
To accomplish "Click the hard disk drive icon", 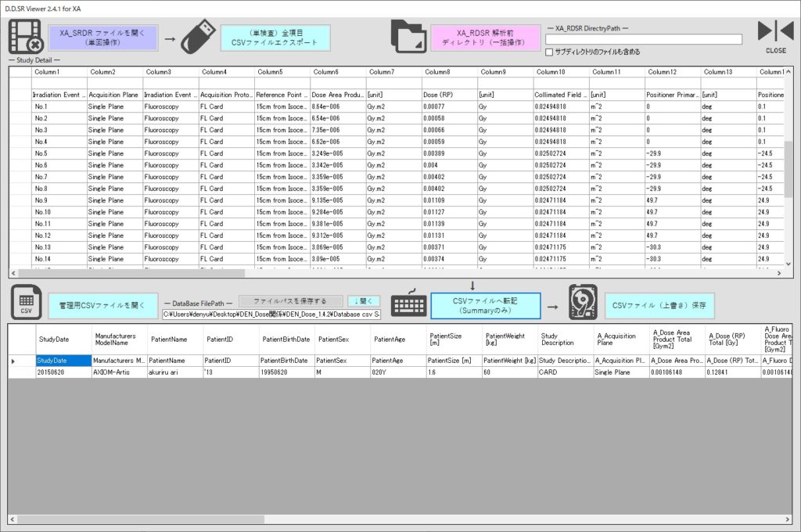I will (x=583, y=304).
